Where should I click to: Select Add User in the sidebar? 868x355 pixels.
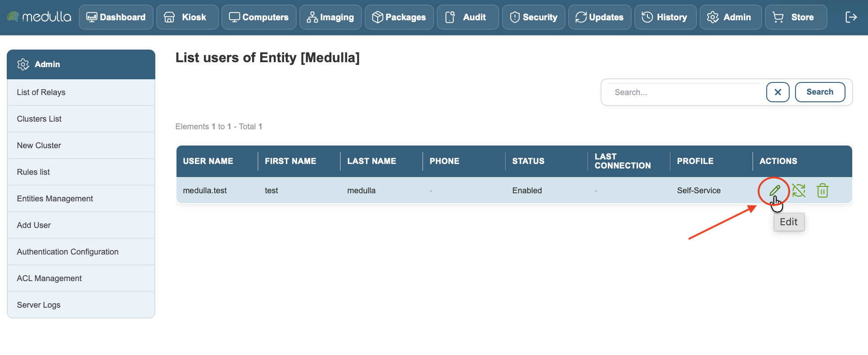point(81,225)
